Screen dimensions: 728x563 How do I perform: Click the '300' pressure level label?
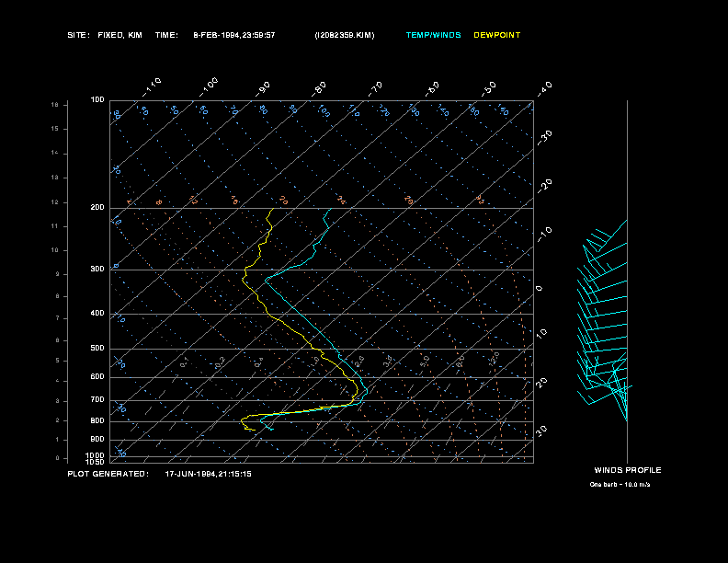click(97, 269)
